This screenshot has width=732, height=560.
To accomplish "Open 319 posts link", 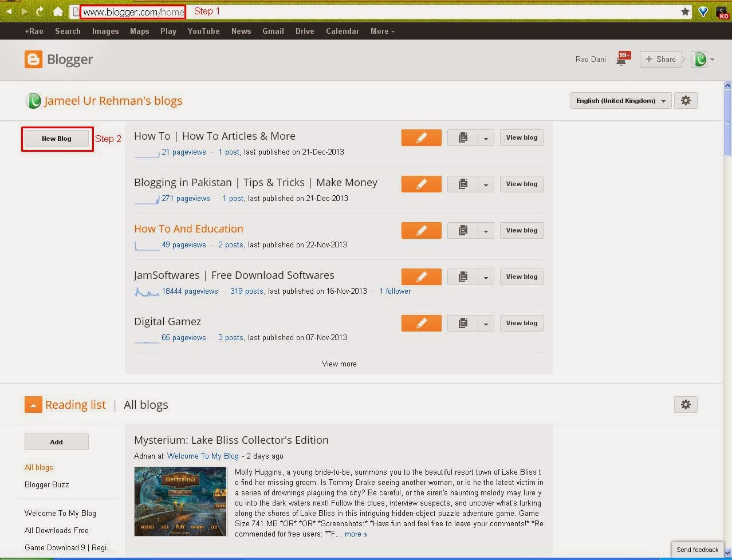I will point(247,291).
